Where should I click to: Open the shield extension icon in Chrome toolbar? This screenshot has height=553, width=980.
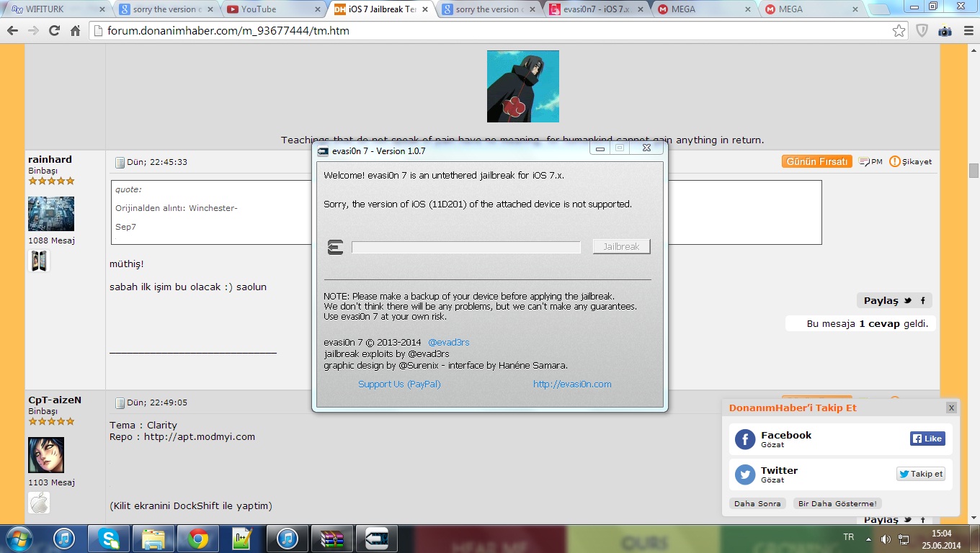click(x=922, y=31)
